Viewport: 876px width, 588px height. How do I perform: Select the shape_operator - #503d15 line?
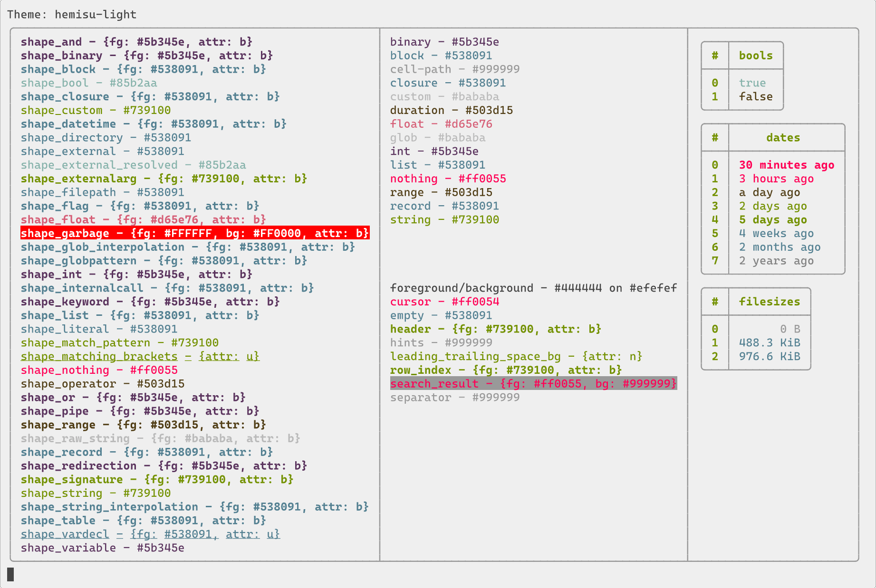click(103, 384)
